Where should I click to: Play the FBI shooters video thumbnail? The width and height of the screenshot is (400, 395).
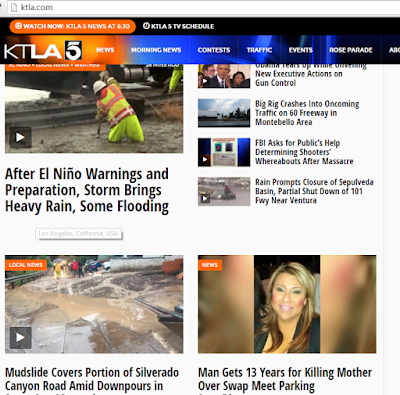click(x=204, y=159)
